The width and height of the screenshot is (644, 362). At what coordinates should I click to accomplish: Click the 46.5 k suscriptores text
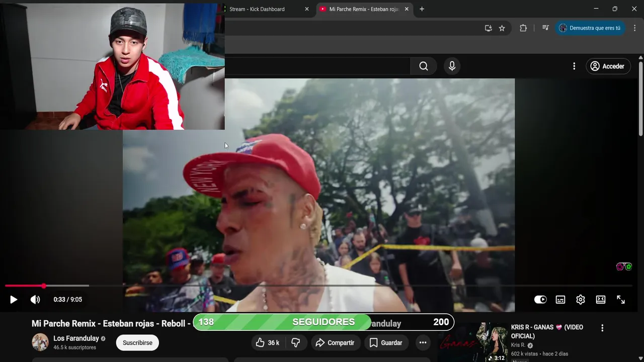point(74,348)
